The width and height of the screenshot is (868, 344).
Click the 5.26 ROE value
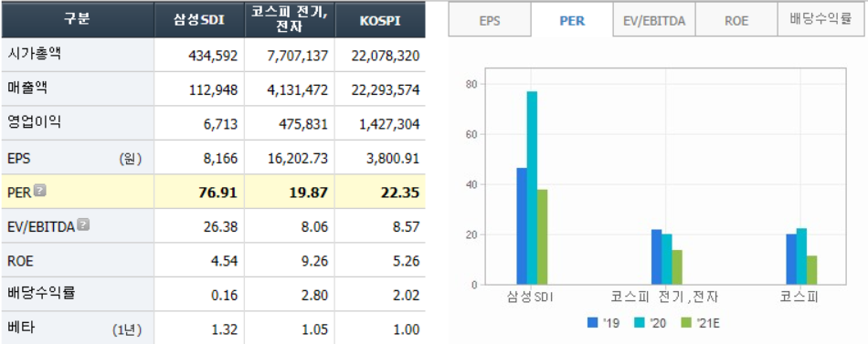tap(407, 261)
